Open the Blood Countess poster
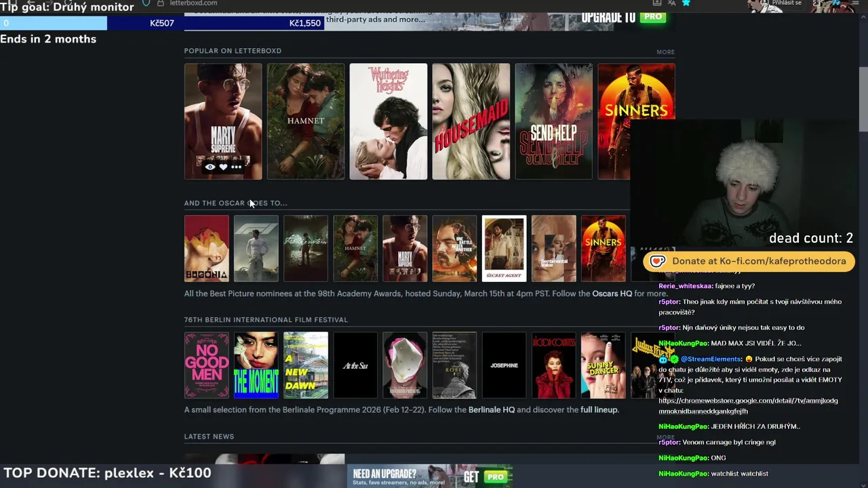Screen dimensions: 868x488 [553, 365]
